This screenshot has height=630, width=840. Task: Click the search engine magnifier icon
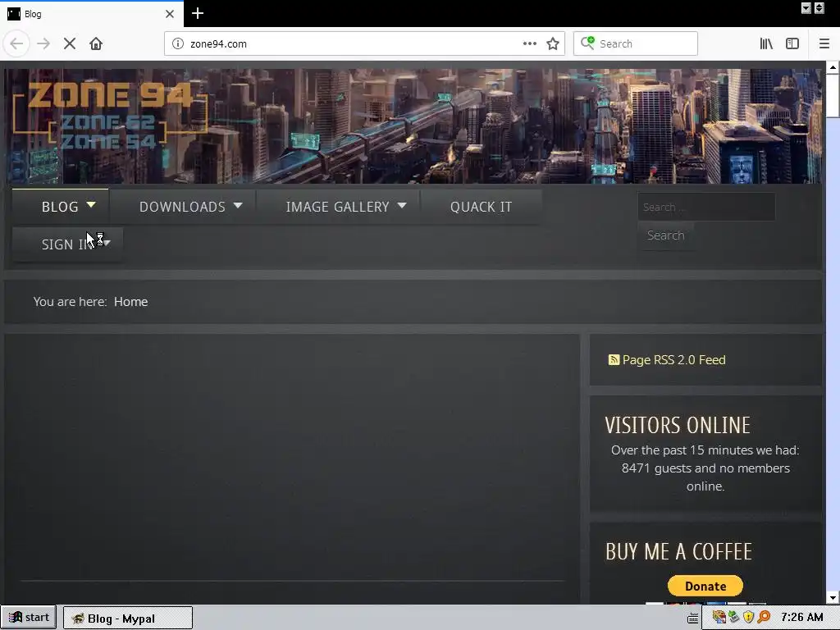tap(587, 43)
